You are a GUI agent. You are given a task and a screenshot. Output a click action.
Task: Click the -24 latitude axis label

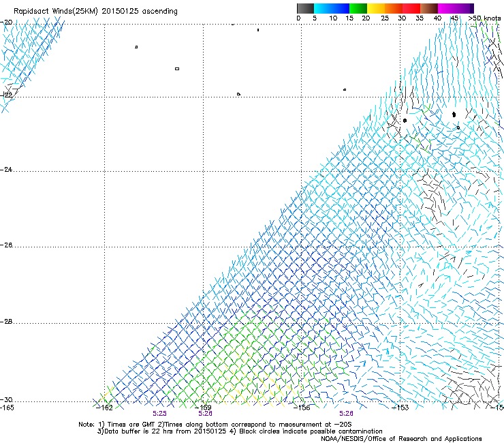click(x=7, y=169)
